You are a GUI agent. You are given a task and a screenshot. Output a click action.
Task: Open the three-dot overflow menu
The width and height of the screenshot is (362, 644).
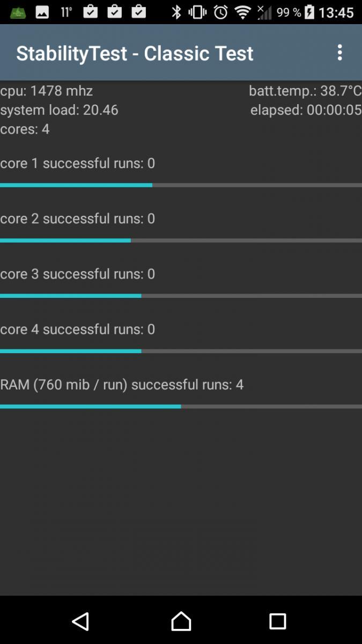click(x=339, y=53)
